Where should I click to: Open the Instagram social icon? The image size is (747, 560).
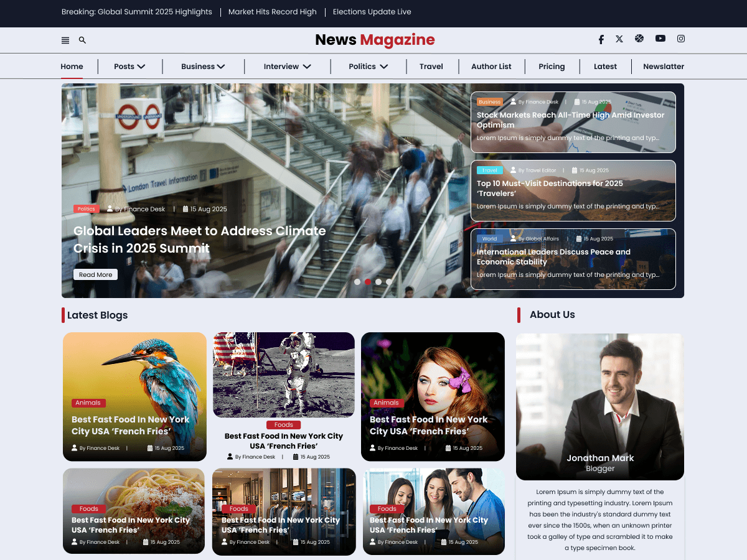pos(681,39)
